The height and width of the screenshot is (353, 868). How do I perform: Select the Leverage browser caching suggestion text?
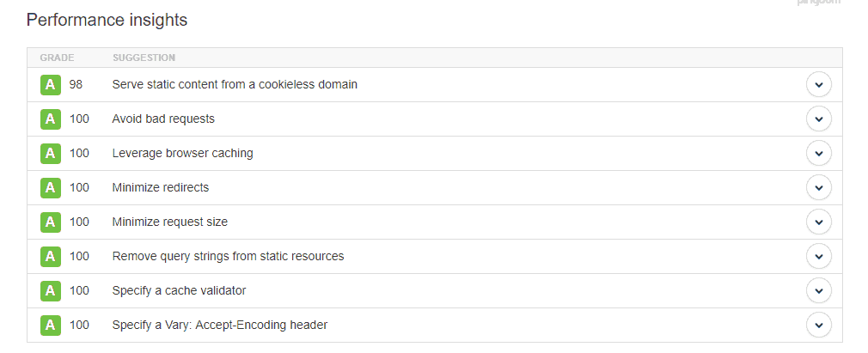[183, 153]
